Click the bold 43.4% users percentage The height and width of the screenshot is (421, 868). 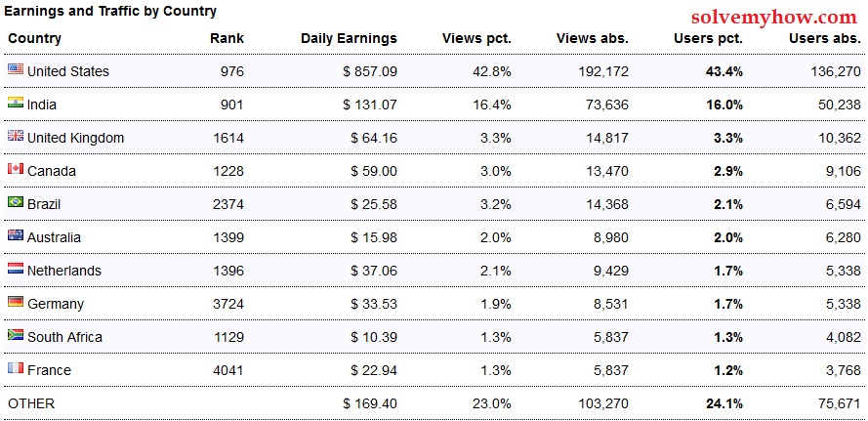[x=724, y=71]
